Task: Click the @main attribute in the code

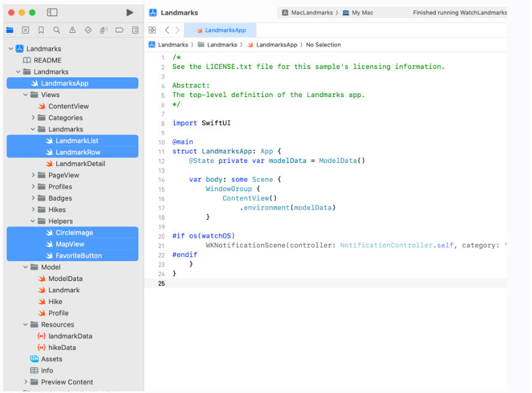Action: coord(183,142)
